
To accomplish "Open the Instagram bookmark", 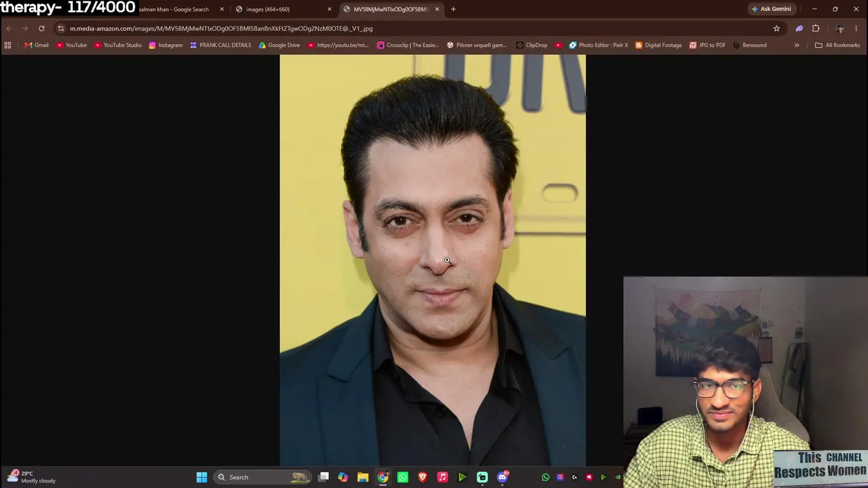I will (165, 45).
